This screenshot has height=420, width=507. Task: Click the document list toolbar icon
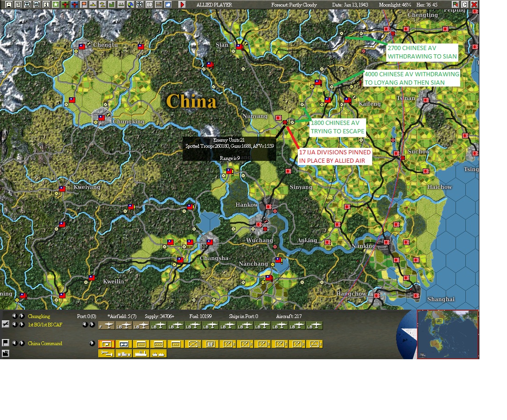click(x=18, y=5)
